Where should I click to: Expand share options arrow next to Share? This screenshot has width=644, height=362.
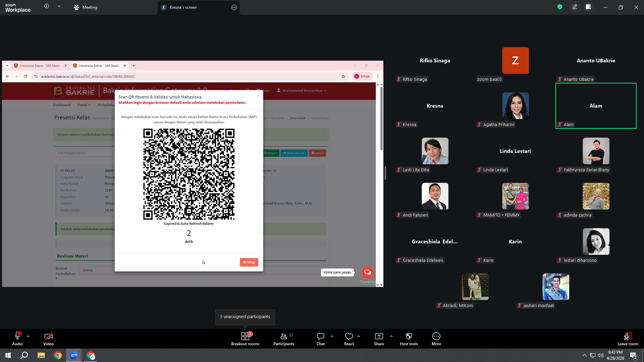tap(391, 336)
